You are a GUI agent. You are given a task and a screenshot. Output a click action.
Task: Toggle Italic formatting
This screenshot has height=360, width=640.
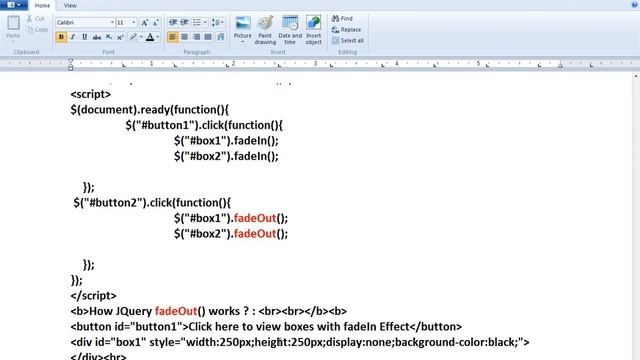pyautogui.click(x=73, y=37)
